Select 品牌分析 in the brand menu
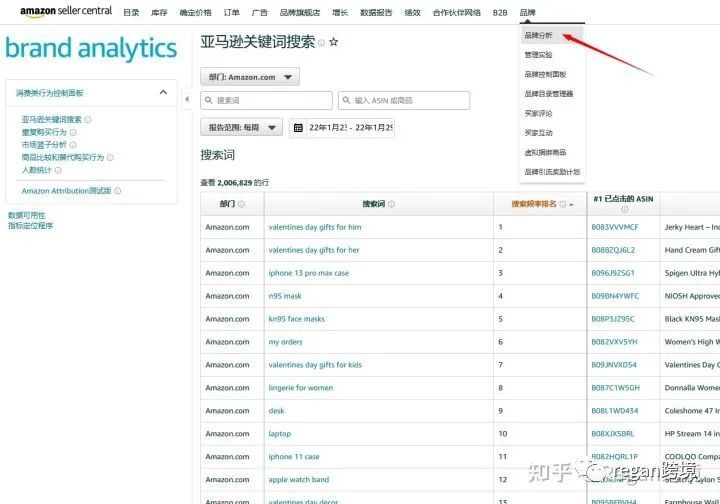This screenshot has height=504, width=720. [538, 35]
